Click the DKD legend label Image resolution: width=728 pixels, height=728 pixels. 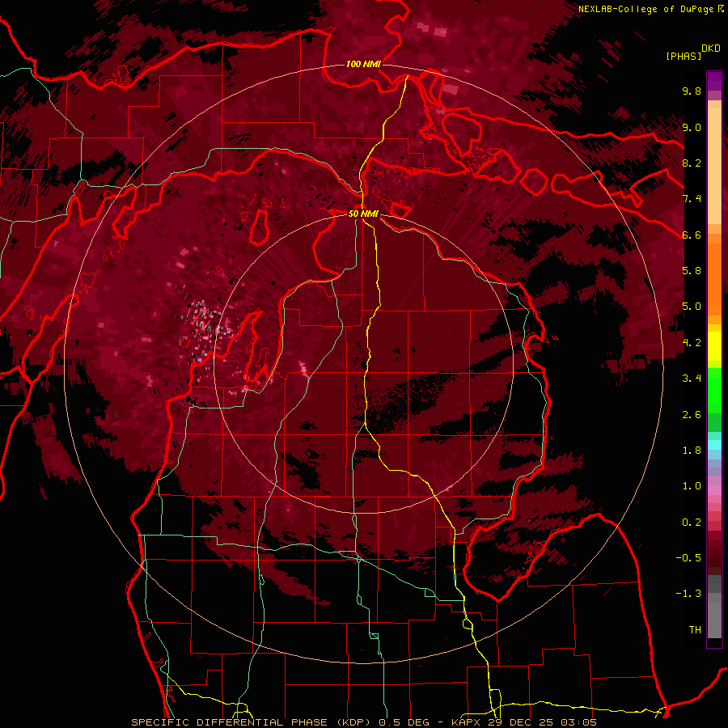pyautogui.click(x=711, y=49)
